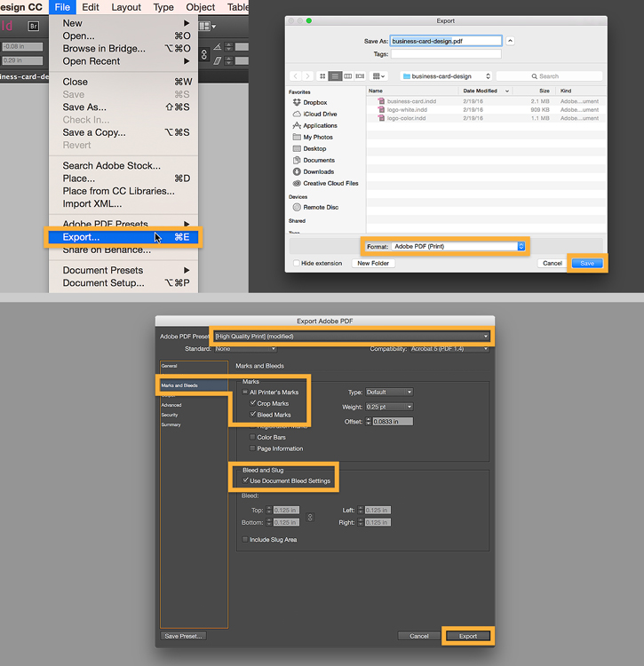The width and height of the screenshot is (644, 666).
Task: Open Document Setup... from File menu
Action: point(123,283)
